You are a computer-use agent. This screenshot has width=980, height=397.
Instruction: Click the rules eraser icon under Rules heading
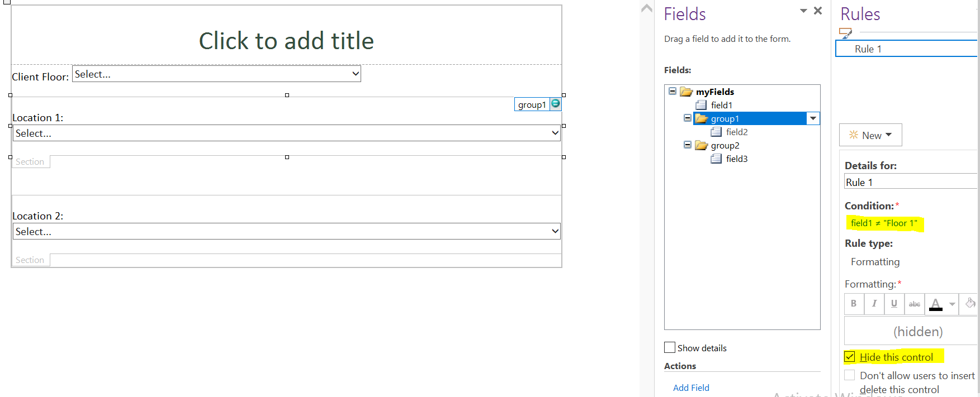846,33
